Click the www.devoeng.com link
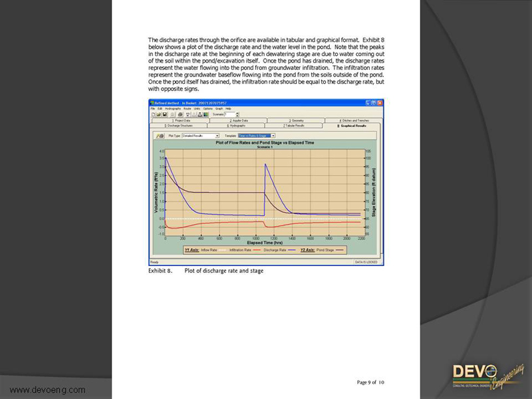 [47, 390]
